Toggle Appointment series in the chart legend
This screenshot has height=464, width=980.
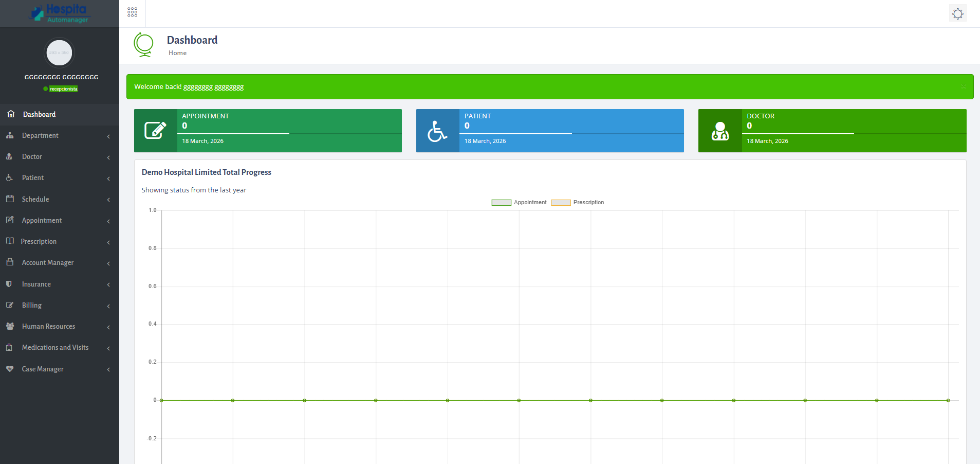tap(519, 202)
